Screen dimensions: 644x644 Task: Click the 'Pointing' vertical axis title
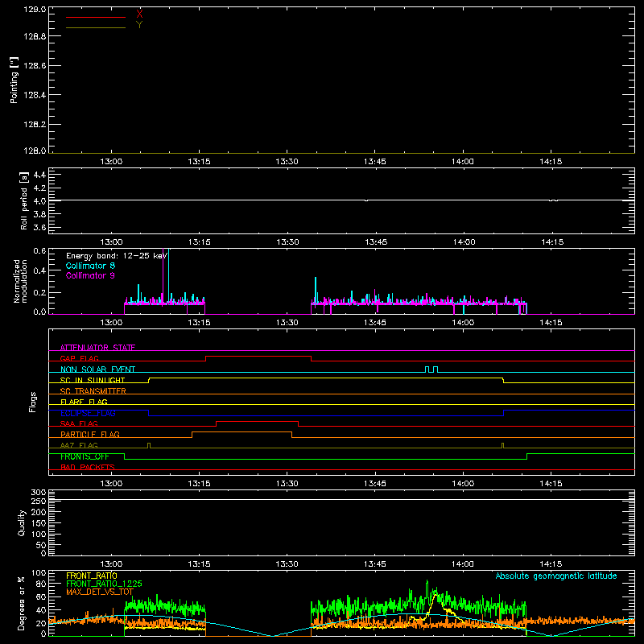14,80
